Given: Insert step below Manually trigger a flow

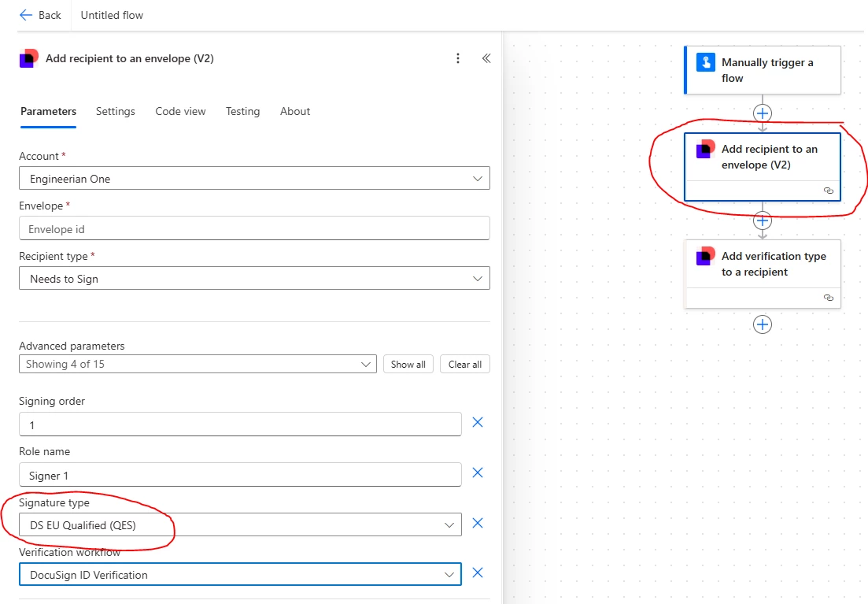Looking at the screenshot, I should pos(763,113).
